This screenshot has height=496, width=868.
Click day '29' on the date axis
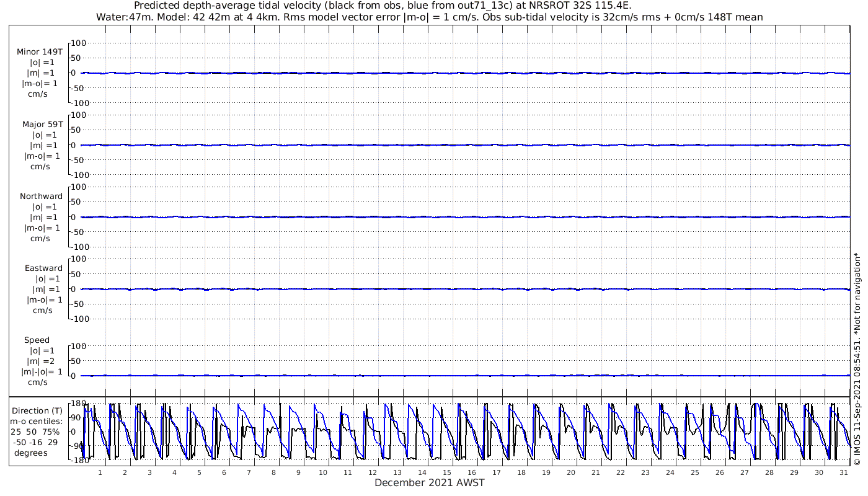[794, 472]
